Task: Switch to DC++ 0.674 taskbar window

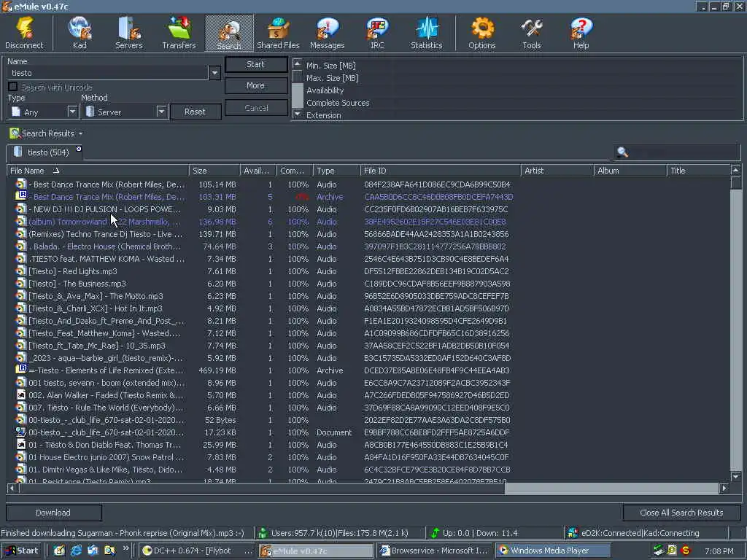Action: 198,551
